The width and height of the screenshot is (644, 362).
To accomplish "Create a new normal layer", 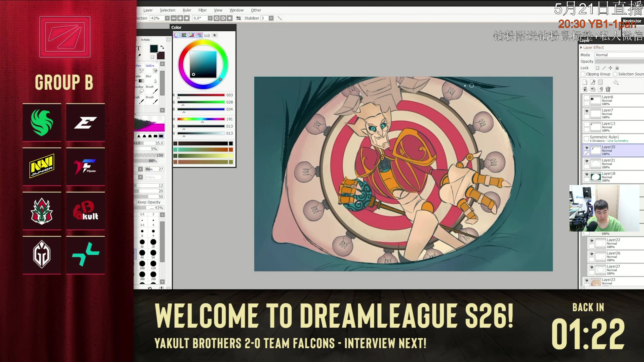I will pos(585,82).
